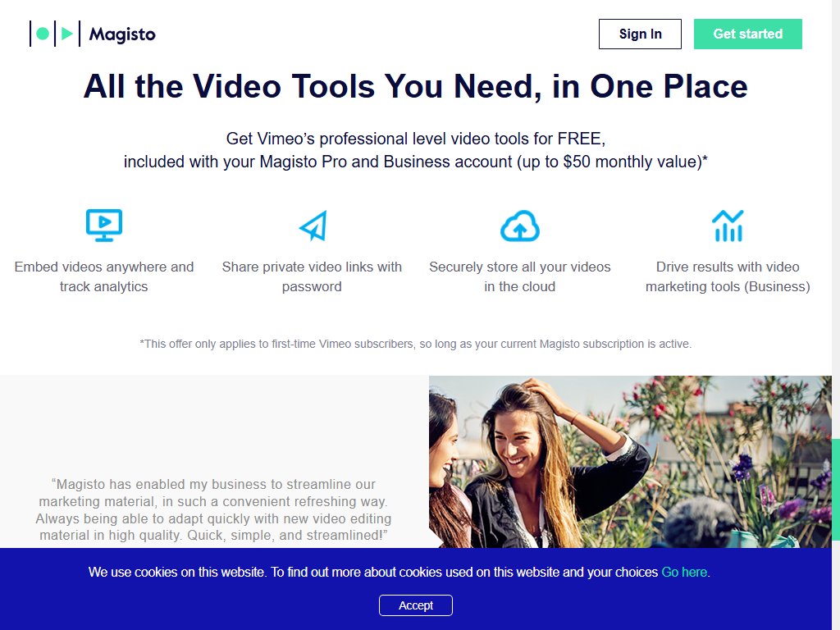Click the paper plane share icon
The height and width of the screenshot is (630, 840).
pyautogui.click(x=313, y=226)
